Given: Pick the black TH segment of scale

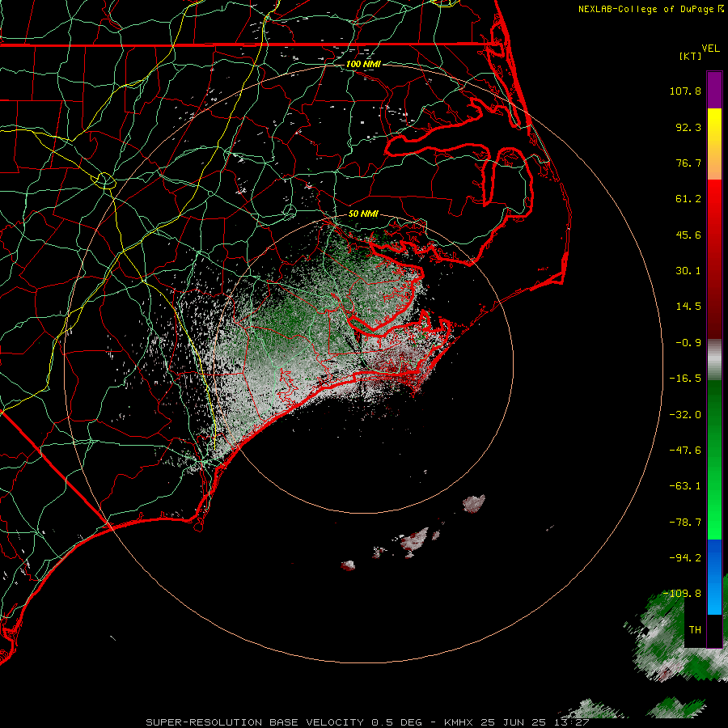Looking at the screenshot, I should (x=714, y=630).
